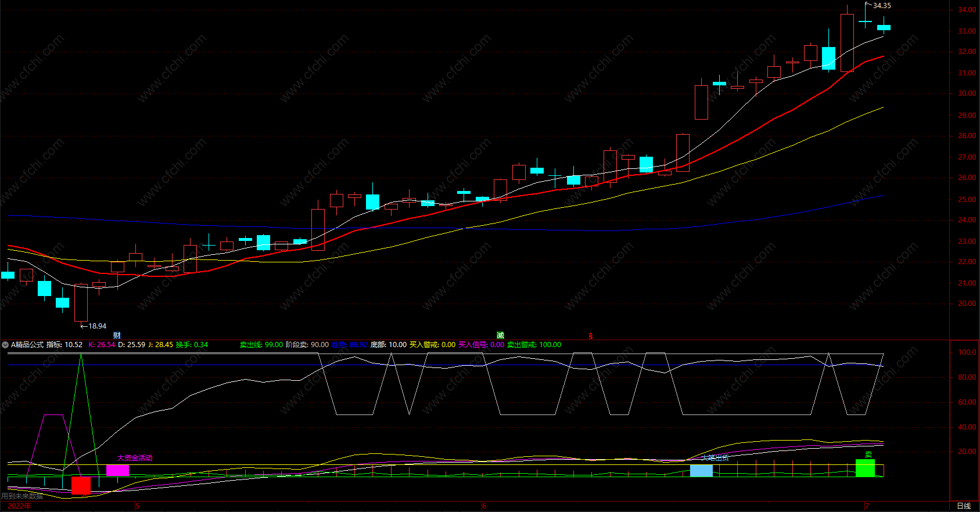
Task: Click the 买入警戒: 0.00 value
Action: tap(433, 345)
